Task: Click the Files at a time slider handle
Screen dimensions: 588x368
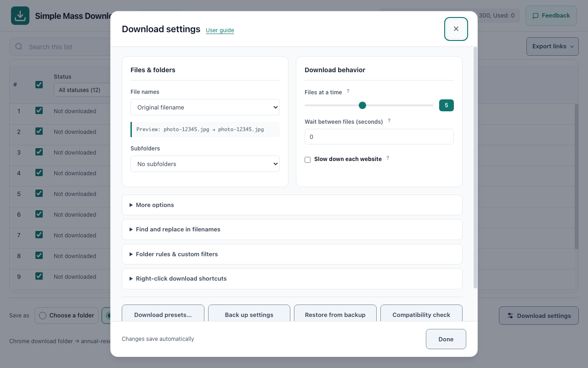Action: coord(362,105)
